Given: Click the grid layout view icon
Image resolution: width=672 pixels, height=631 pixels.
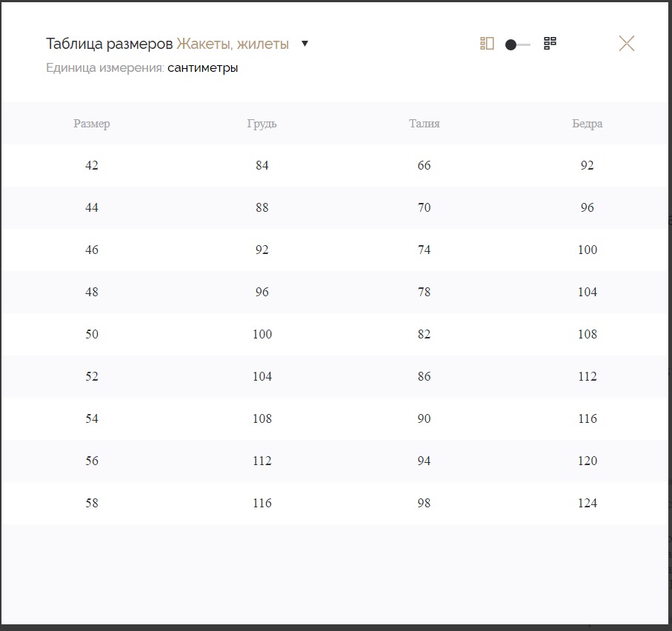Looking at the screenshot, I should point(550,44).
